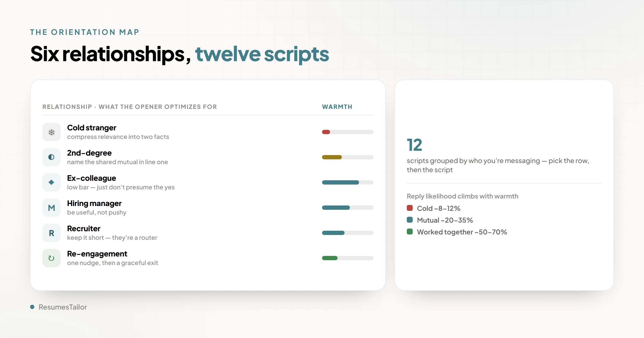The image size is (644, 338).
Task: Click the diamond icon for Ex-colleague
Action: (x=52, y=182)
